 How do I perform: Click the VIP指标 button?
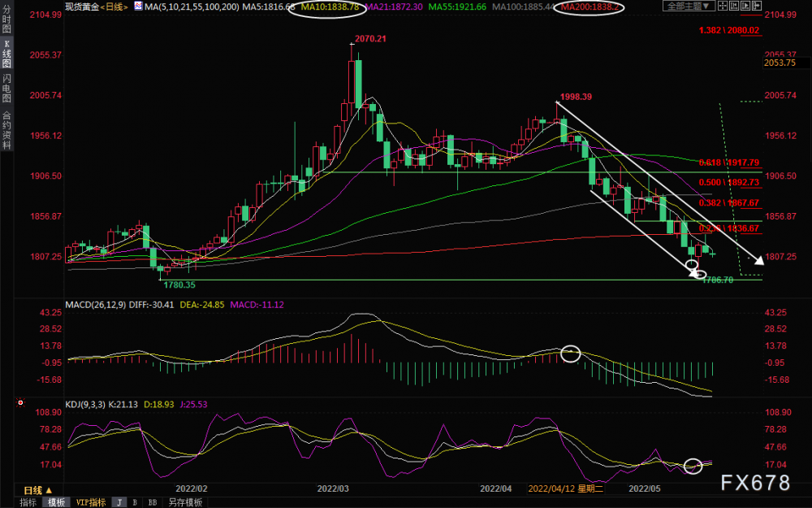point(91,502)
